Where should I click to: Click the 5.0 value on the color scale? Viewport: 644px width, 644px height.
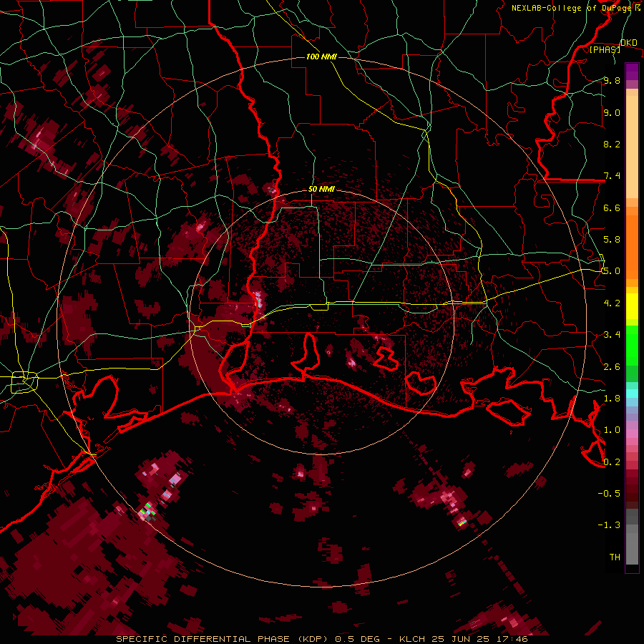[612, 271]
